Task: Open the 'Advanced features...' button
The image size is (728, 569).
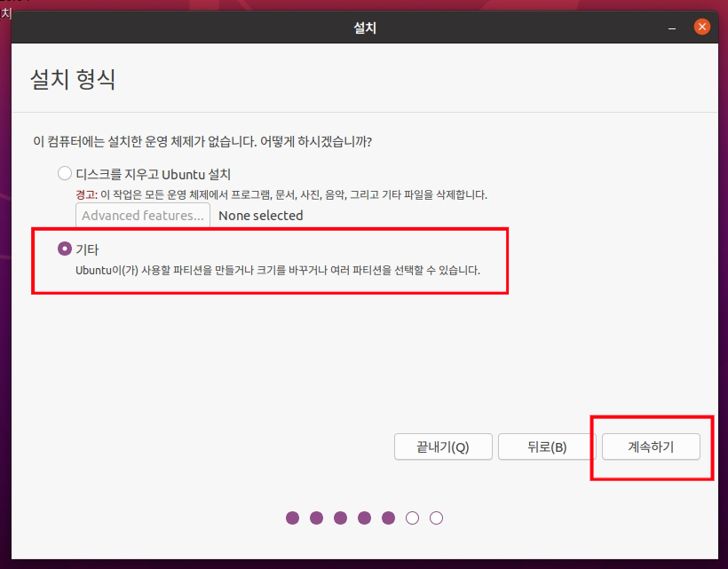Action: (x=143, y=216)
